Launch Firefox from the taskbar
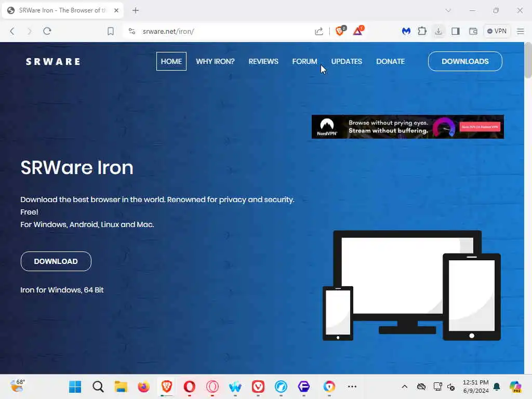The image size is (532, 399). coord(143,387)
